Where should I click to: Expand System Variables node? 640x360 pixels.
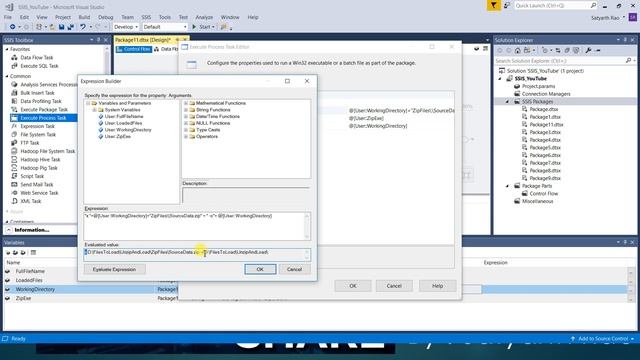click(94, 110)
